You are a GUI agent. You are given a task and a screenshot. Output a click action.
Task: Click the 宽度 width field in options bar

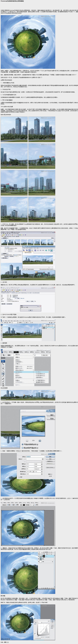(x=12, y=355)
